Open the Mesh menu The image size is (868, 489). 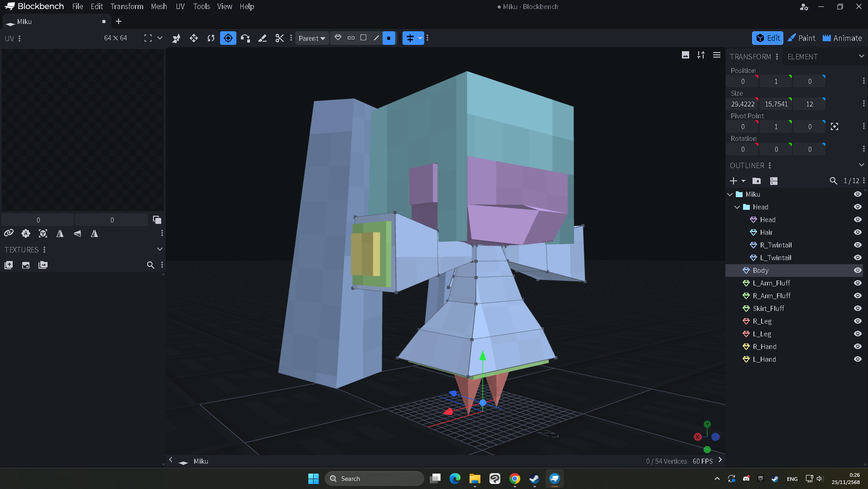point(158,6)
